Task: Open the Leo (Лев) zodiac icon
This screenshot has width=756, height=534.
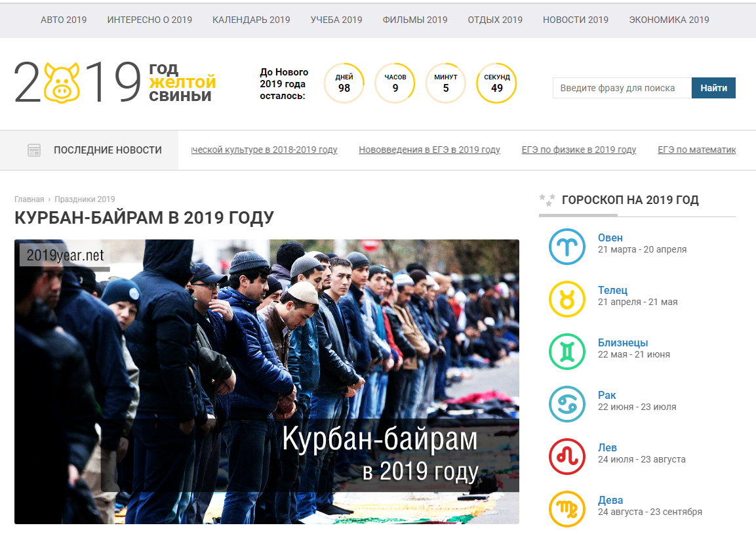Action: (x=567, y=456)
